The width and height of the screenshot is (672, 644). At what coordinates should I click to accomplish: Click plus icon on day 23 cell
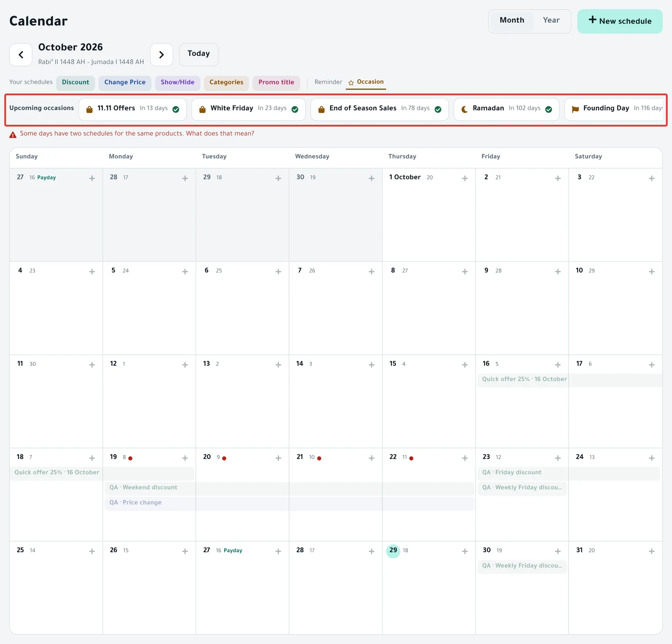click(557, 458)
